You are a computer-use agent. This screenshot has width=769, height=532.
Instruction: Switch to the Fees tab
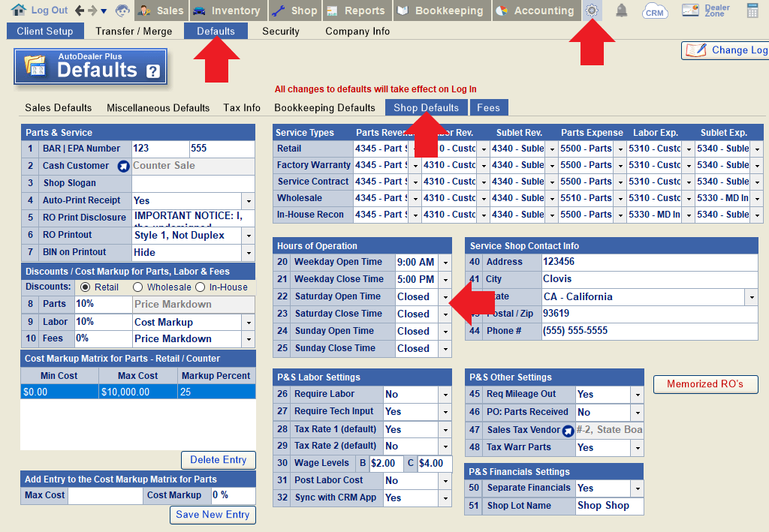coord(488,108)
